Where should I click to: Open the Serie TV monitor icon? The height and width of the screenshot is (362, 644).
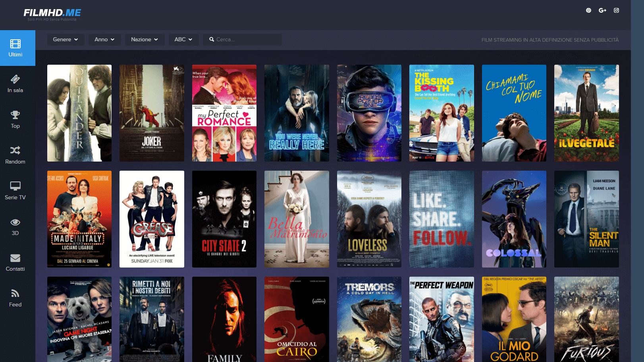pos(15,186)
